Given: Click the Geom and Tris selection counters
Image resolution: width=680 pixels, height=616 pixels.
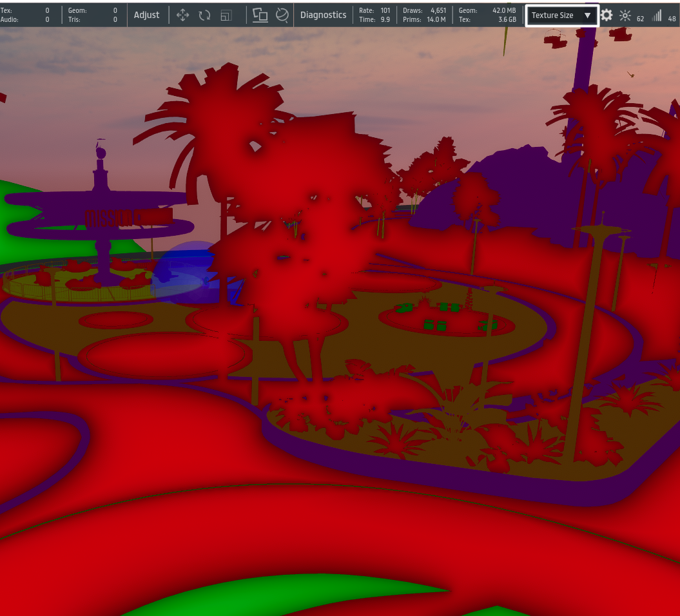Looking at the screenshot, I should click(93, 15).
